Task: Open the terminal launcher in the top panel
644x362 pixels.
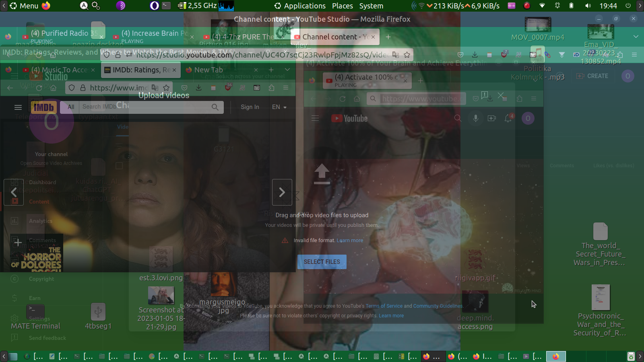Action: coord(166,6)
